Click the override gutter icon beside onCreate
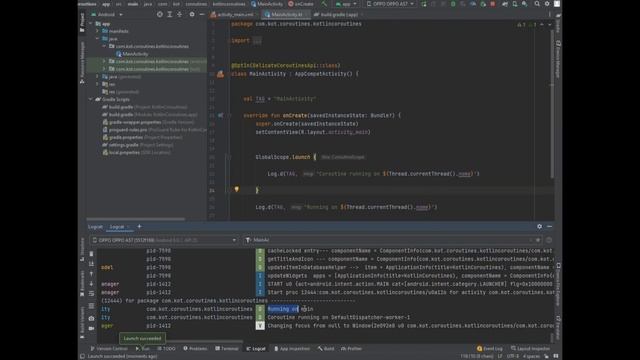 (x=220, y=116)
